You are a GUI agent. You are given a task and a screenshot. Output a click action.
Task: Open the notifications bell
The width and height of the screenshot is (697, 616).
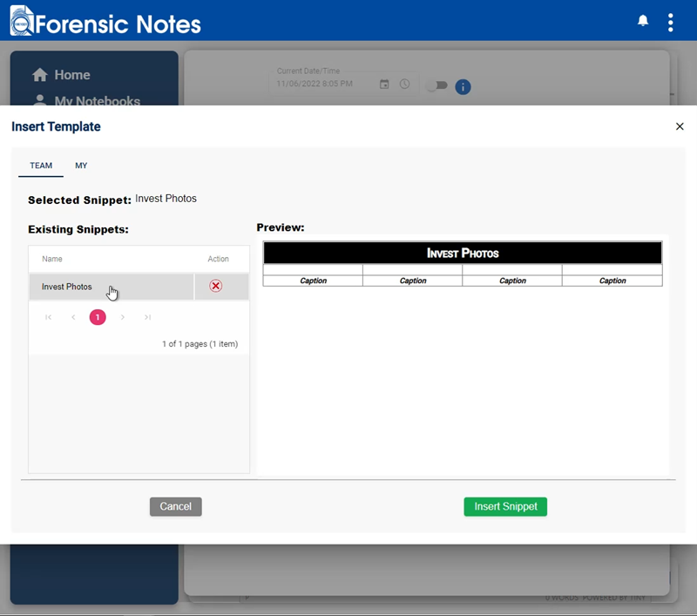click(x=643, y=21)
